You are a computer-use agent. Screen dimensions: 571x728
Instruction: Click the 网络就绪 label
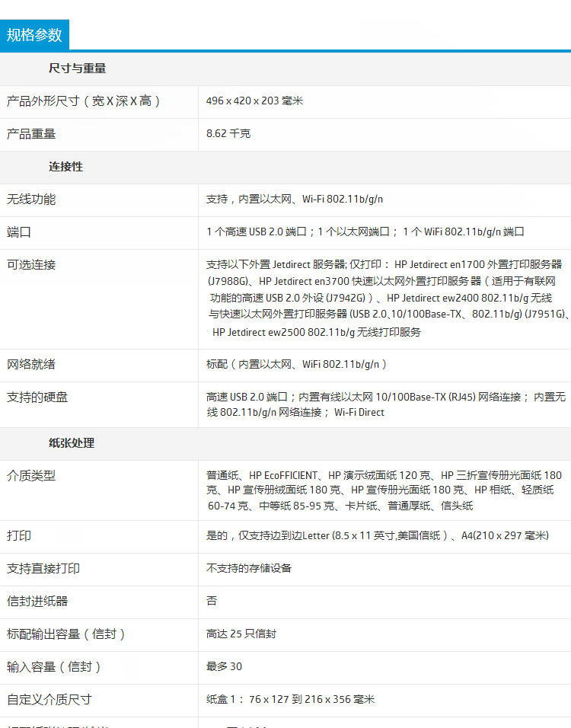click(31, 365)
